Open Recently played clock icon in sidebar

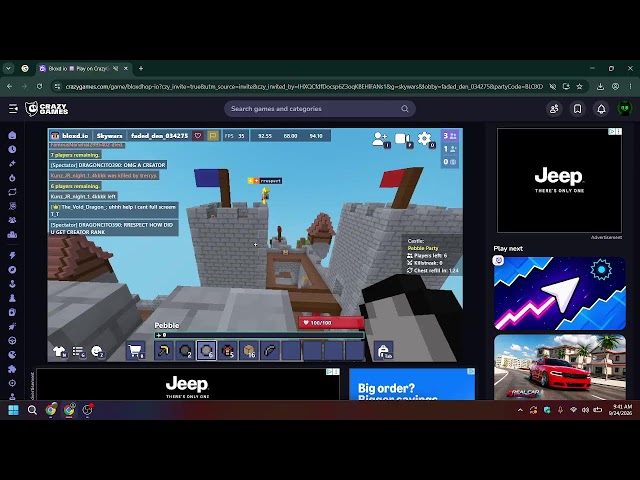[x=12, y=149]
